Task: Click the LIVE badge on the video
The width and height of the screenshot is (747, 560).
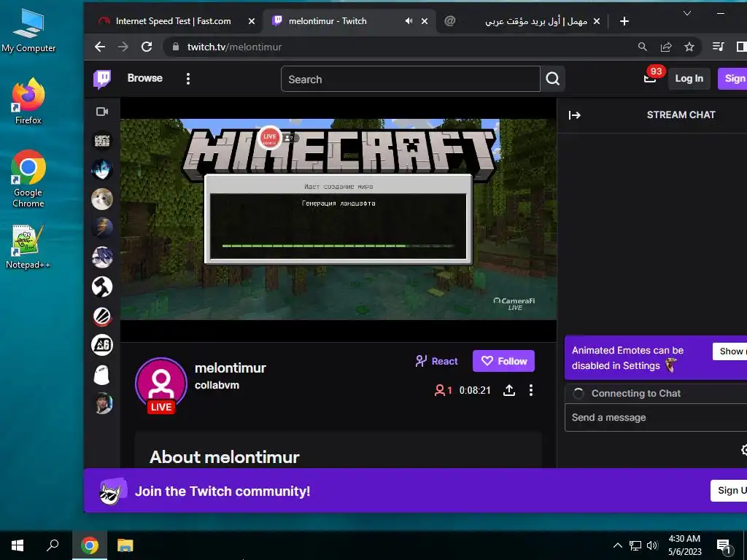Action: (x=270, y=138)
